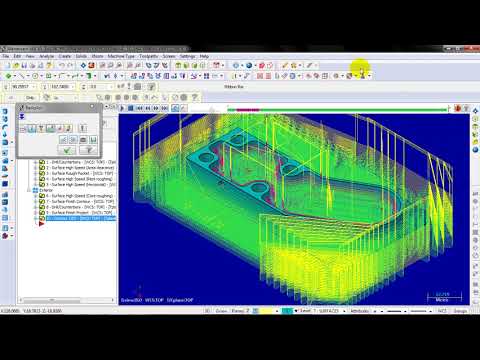Open the File menu
The image size is (480, 360).
pyautogui.click(x=5, y=56)
